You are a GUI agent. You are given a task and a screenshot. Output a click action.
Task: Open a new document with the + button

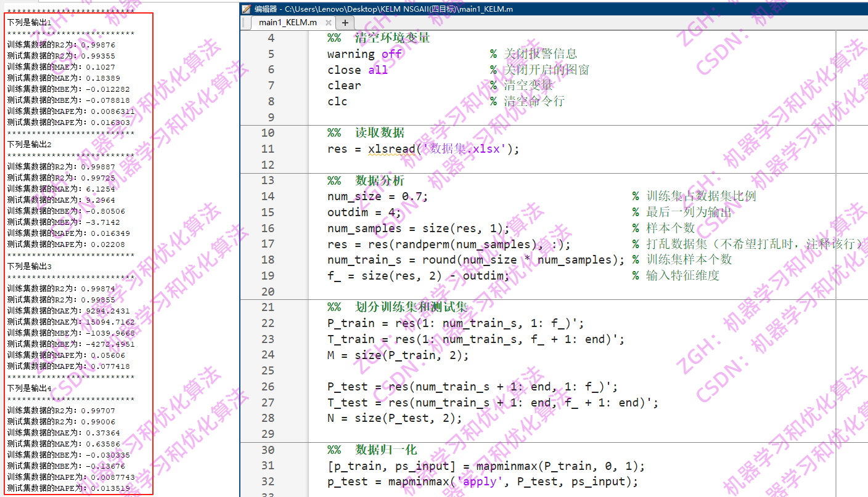[345, 22]
